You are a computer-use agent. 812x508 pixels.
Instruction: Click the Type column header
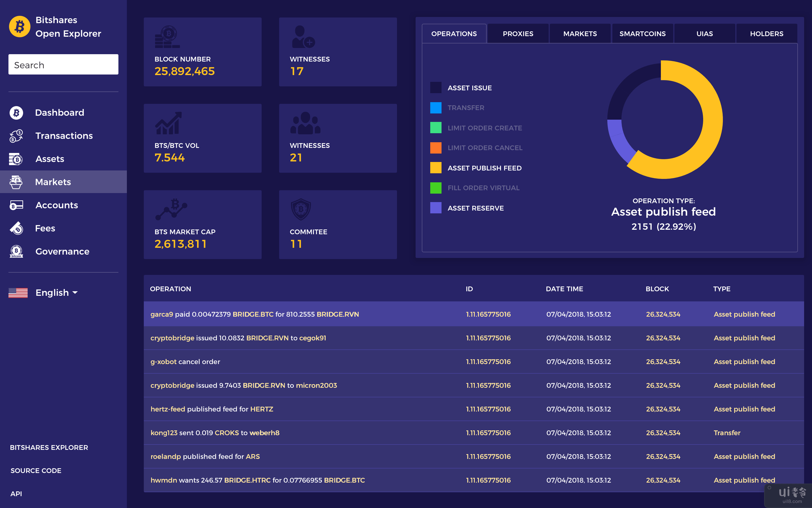point(722,289)
